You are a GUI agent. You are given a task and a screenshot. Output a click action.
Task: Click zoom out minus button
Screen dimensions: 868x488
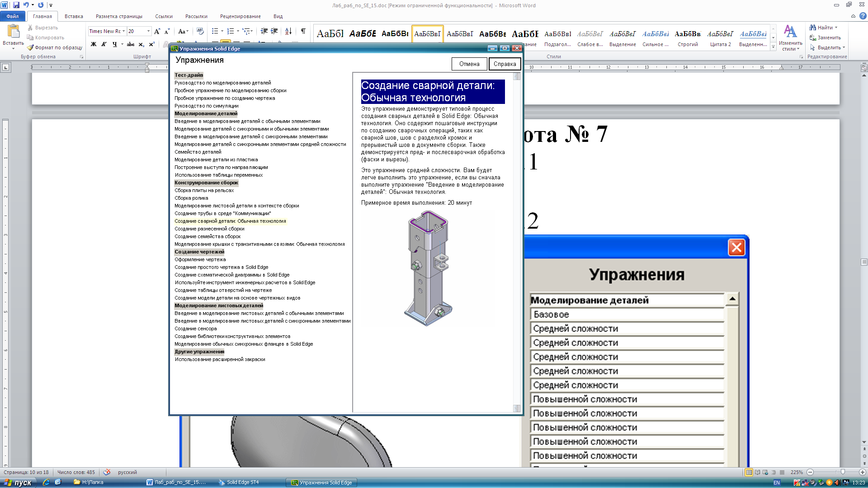click(x=810, y=472)
